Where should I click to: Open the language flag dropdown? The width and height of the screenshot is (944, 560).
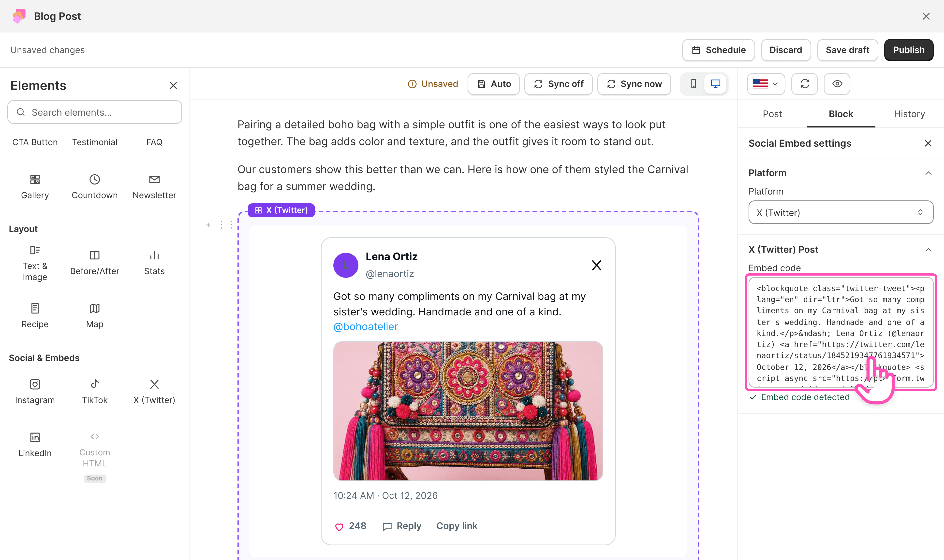pos(766,84)
